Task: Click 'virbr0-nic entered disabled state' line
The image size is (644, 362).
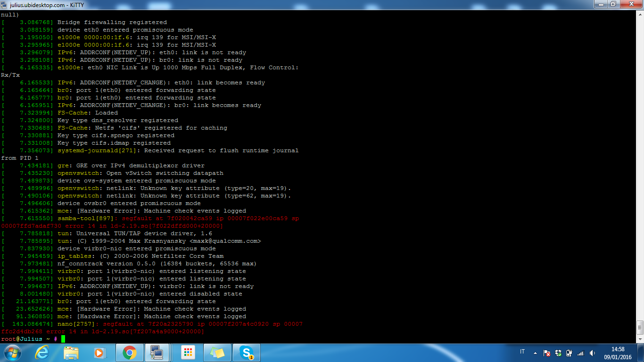Action: pyautogui.click(x=122, y=294)
